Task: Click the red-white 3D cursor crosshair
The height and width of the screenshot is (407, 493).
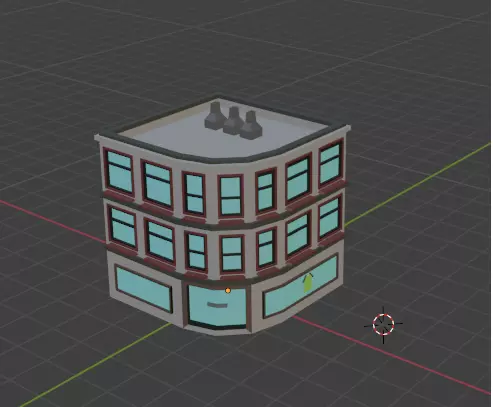Action: 383,324
